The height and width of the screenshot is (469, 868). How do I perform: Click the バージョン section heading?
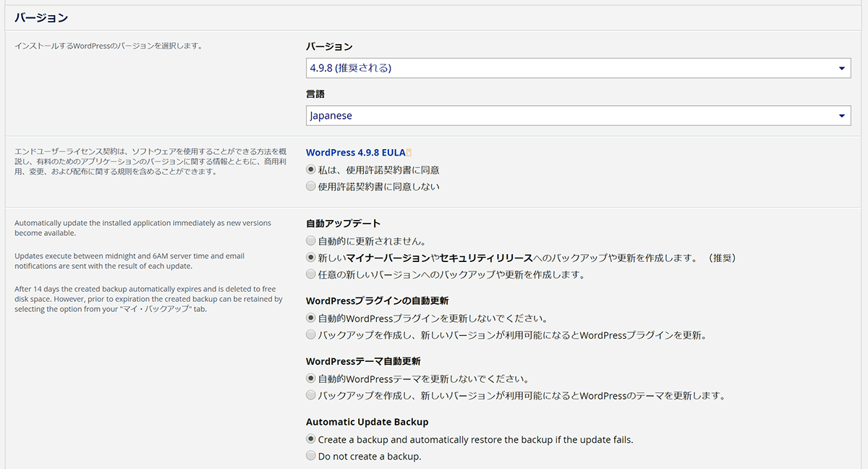tap(41, 17)
